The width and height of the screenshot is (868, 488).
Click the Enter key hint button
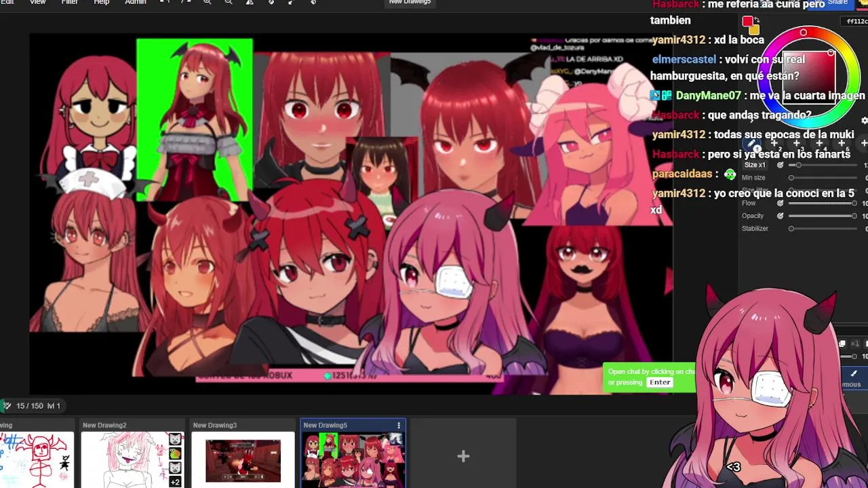(x=660, y=382)
